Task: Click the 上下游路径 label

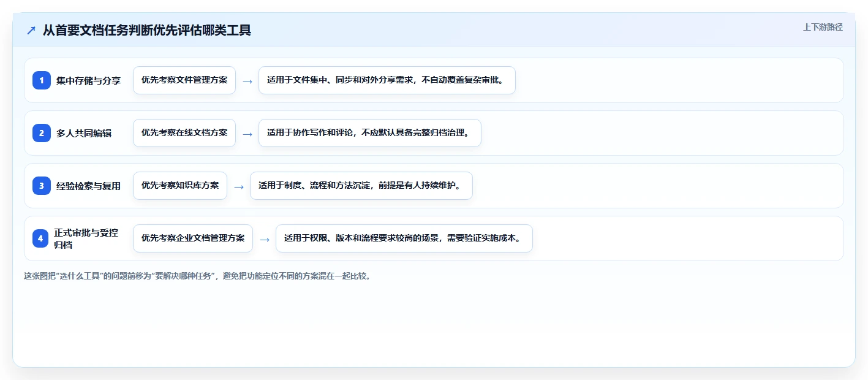Action: pos(823,27)
